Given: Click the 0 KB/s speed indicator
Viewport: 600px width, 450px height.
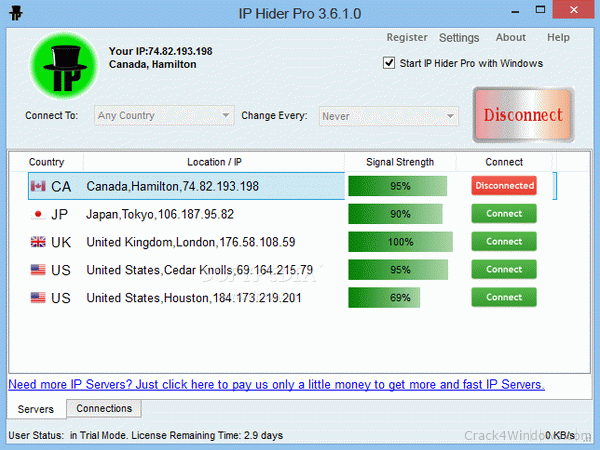Looking at the screenshot, I should pos(560,435).
